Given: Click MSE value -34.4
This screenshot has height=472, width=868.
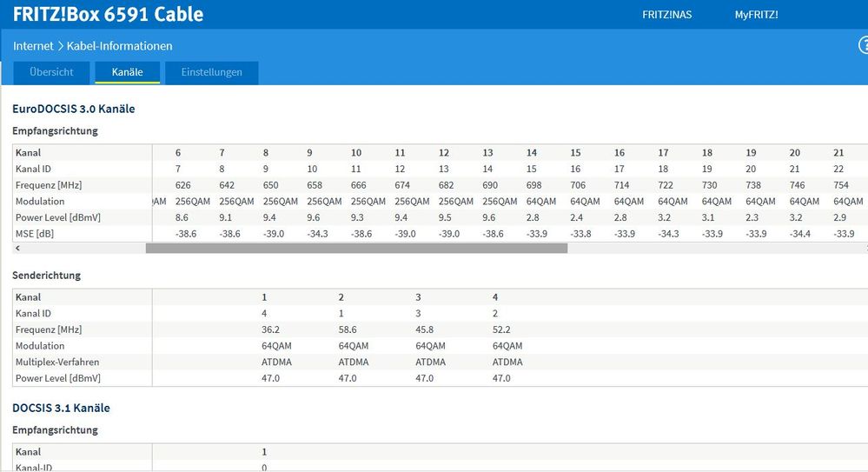Looking at the screenshot, I should tap(799, 234).
